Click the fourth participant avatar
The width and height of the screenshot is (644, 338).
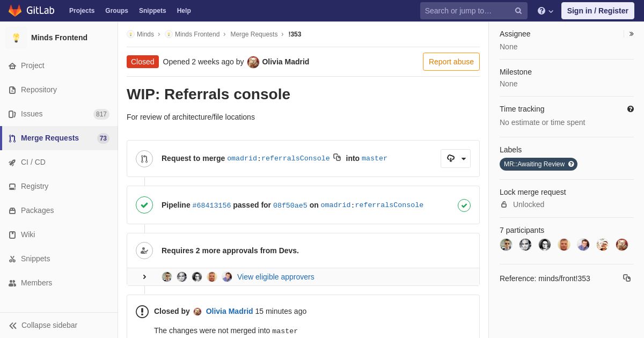[x=564, y=245]
